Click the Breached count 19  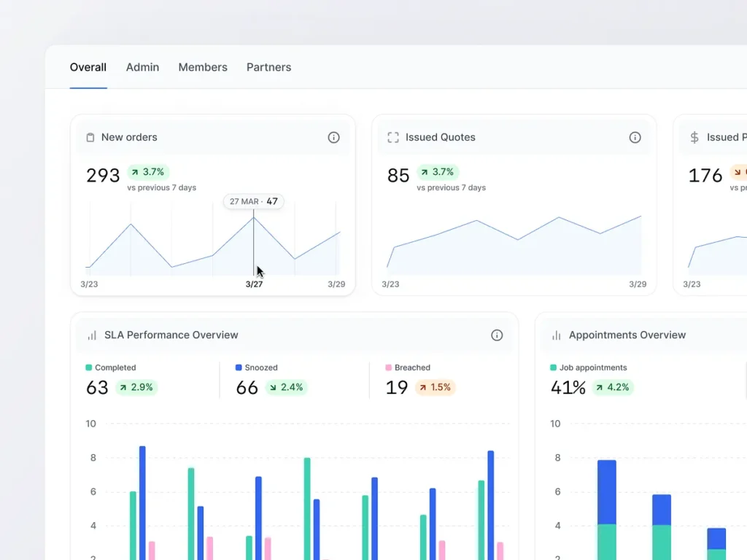point(397,388)
